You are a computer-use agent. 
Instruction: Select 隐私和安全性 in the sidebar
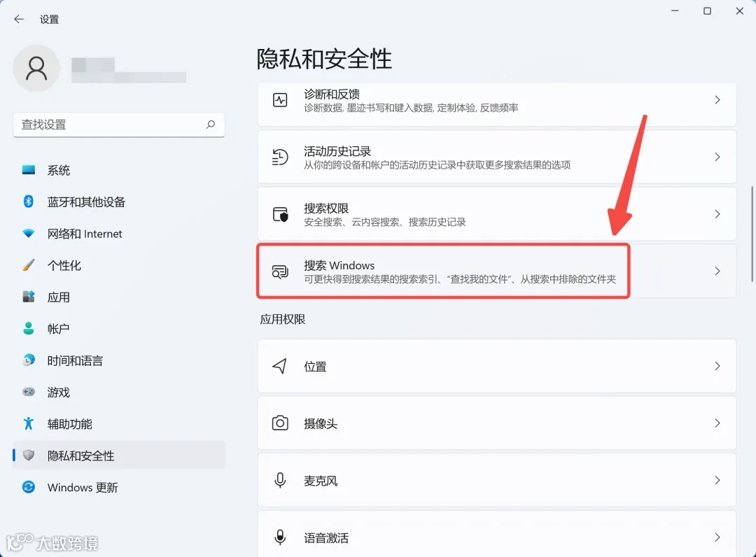point(119,456)
